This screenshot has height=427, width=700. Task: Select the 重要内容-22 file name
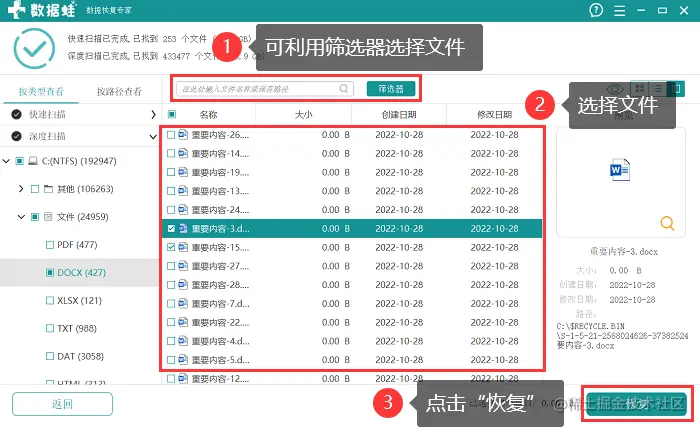pyautogui.click(x=220, y=322)
